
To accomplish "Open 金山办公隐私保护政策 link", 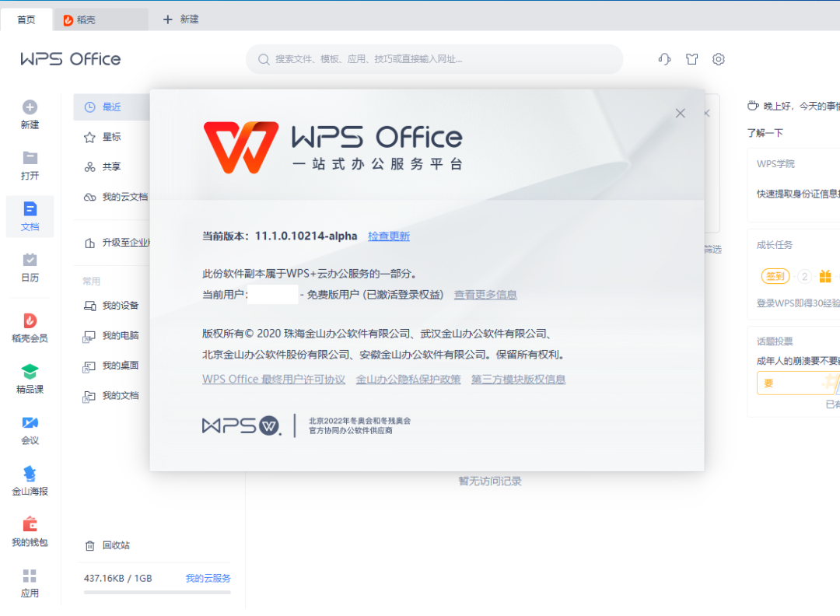I will (x=409, y=380).
